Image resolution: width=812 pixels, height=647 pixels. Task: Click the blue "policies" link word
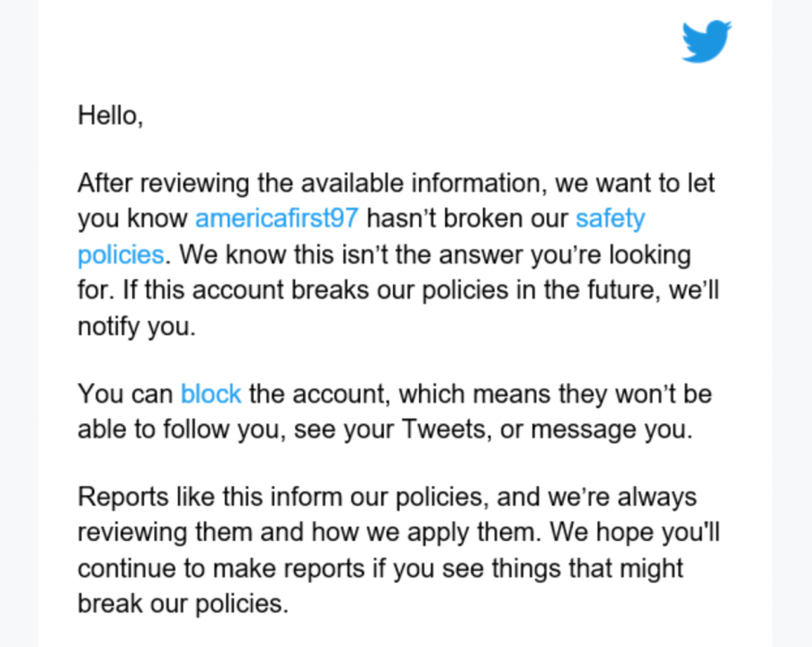[120, 254]
